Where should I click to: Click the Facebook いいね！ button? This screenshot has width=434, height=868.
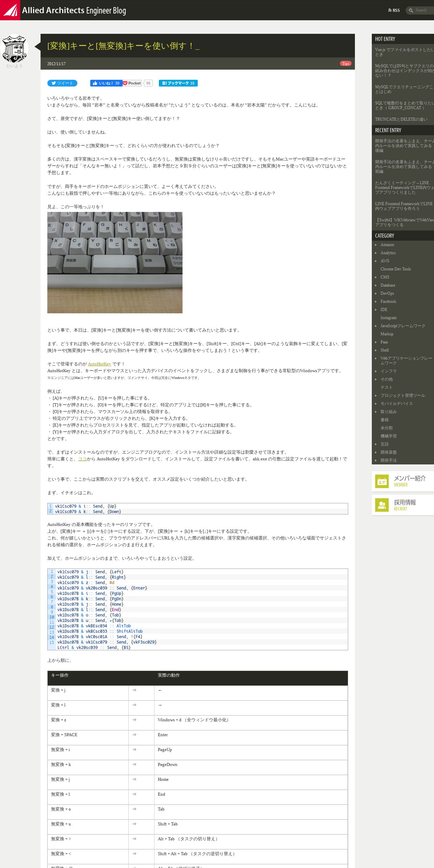pyautogui.click(x=106, y=83)
